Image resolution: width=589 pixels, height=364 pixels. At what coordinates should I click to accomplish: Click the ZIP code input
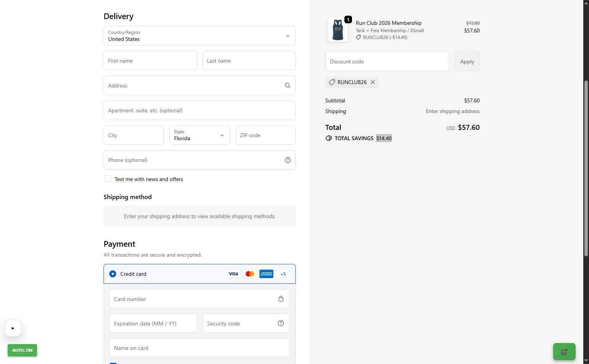point(265,135)
